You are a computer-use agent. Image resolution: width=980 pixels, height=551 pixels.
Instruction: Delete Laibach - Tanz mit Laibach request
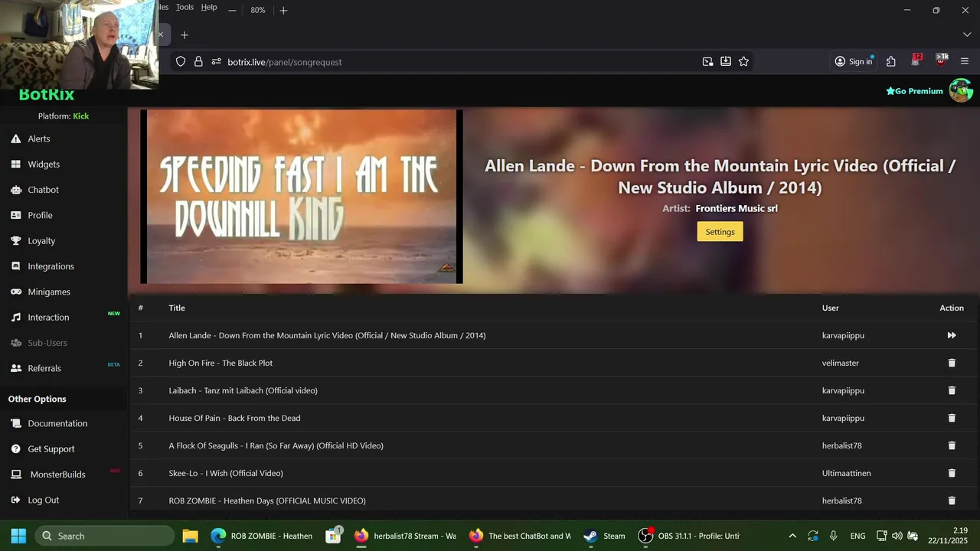click(x=952, y=390)
